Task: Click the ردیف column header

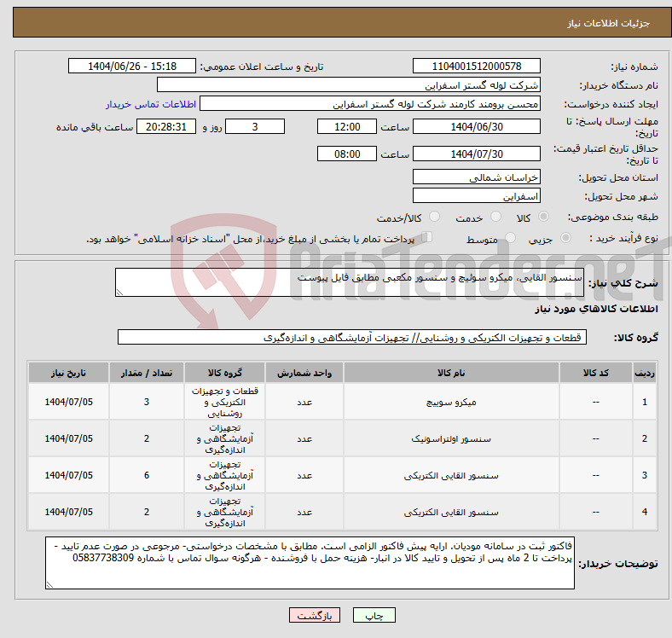Action: [x=644, y=373]
